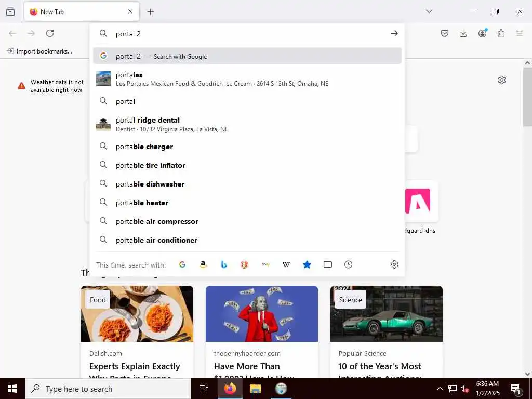Open the Extensions puzzle icon
The width and height of the screenshot is (532, 399).
click(x=501, y=33)
